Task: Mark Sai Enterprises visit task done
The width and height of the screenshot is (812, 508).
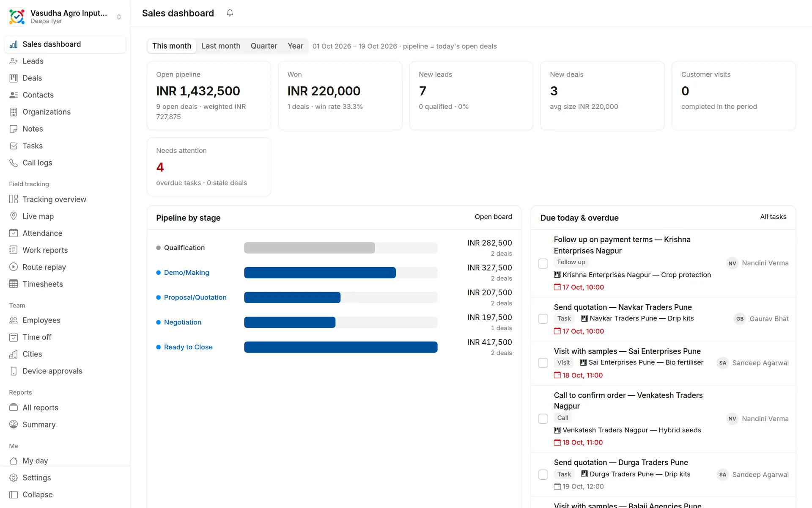Action: click(x=543, y=363)
